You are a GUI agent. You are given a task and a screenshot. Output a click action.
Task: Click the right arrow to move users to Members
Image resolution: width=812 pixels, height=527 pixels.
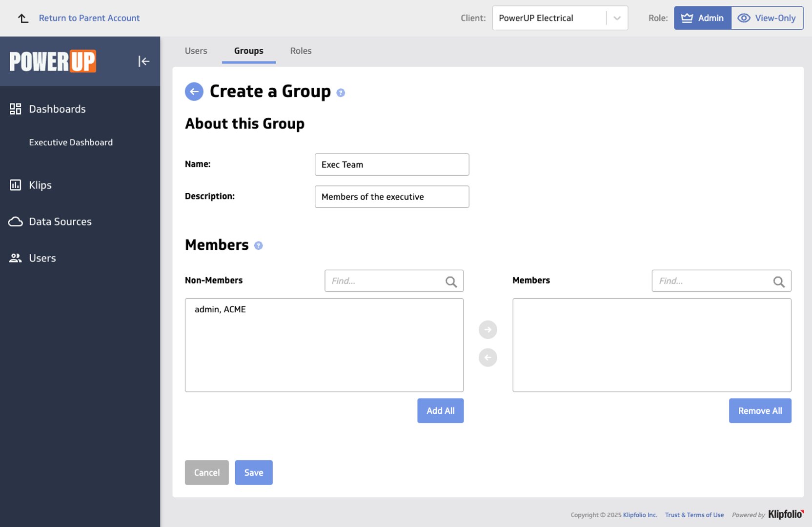[x=487, y=329]
